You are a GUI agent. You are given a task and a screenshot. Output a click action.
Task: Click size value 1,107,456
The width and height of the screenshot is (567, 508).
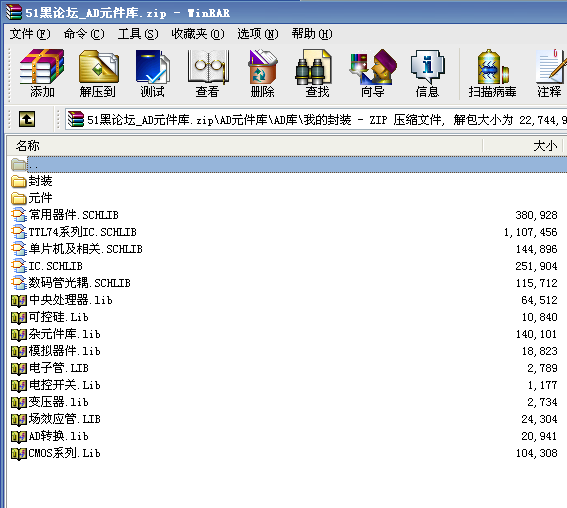point(530,232)
